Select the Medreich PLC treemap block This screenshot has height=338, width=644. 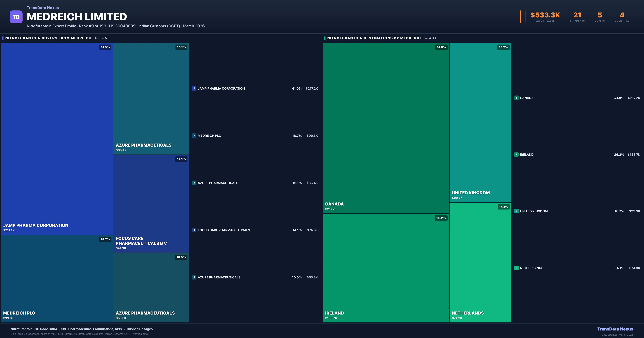(x=57, y=279)
